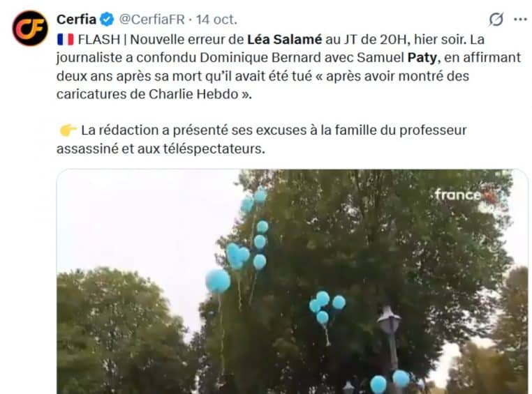This screenshot has height=394, width=532.
Task: Click the bold Paty keyword
Action: point(422,58)
